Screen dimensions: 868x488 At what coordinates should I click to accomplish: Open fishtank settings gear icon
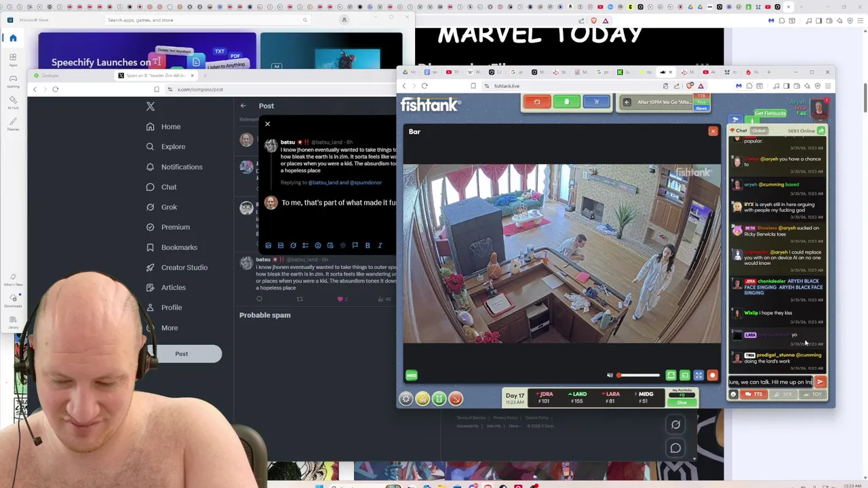[x=406, y=399]
